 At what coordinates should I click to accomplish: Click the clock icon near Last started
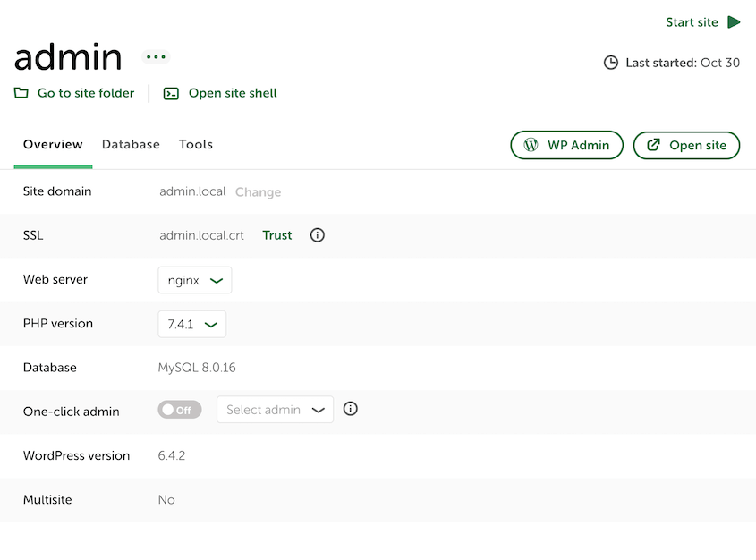[x=611, y=63]
